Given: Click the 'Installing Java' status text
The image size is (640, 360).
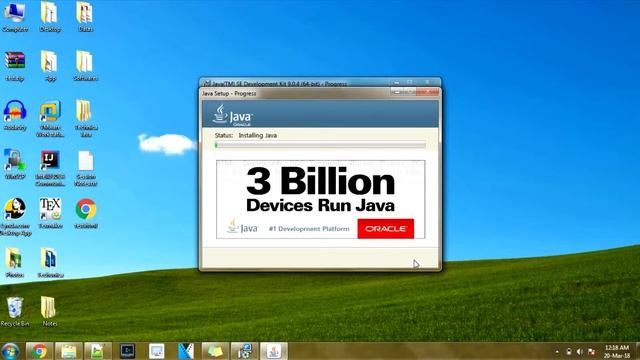Looking at the screenshot, I should 258,135.
